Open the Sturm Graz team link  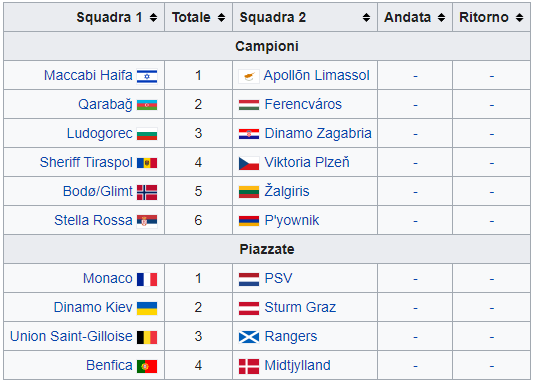coord(300,307)
